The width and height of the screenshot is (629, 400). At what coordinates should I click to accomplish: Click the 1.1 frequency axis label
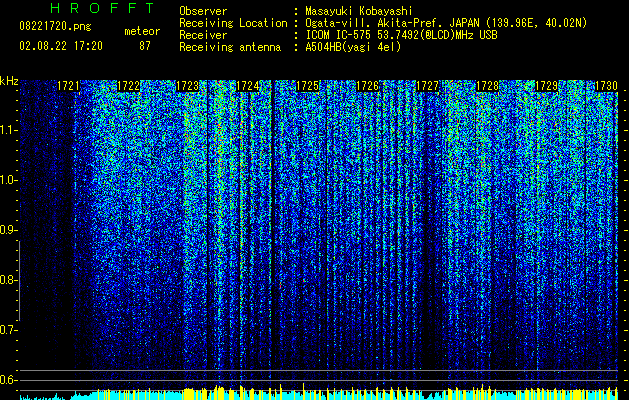point(7,130)
